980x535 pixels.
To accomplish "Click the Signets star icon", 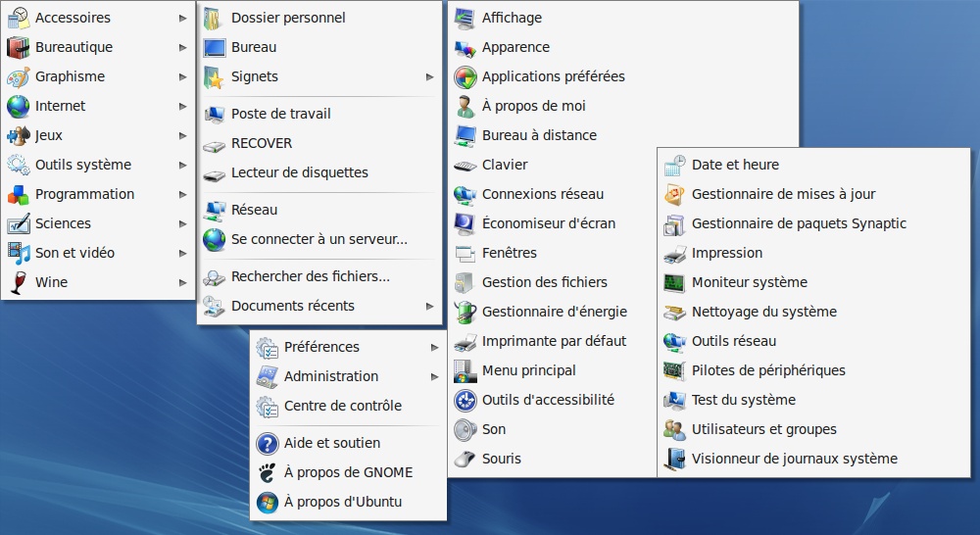I will 214,76.
